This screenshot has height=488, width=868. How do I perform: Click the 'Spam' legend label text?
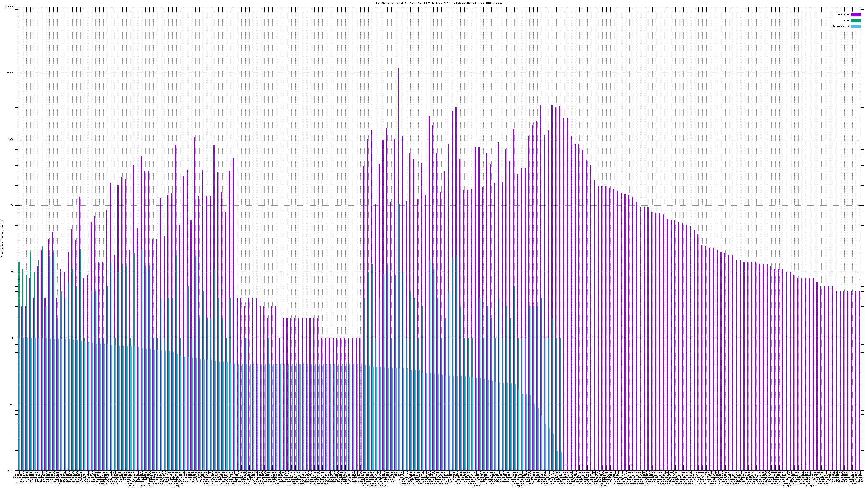click(846, 21)
